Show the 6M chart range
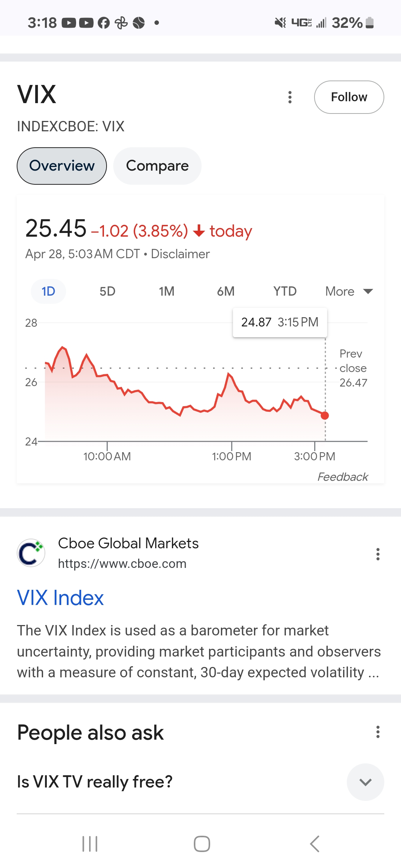 (x=226, y=291)
